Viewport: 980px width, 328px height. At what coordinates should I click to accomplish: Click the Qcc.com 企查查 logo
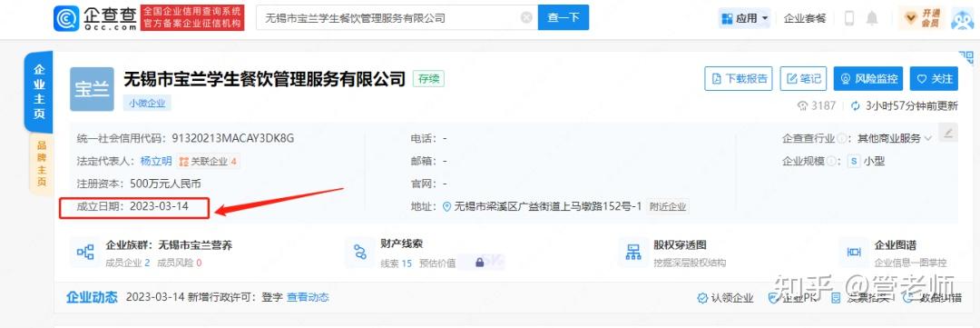95,18
